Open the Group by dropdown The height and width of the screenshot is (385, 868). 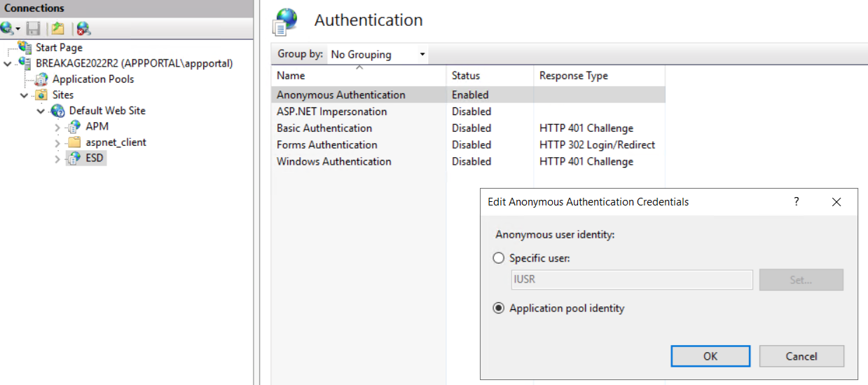click(378, 55)
